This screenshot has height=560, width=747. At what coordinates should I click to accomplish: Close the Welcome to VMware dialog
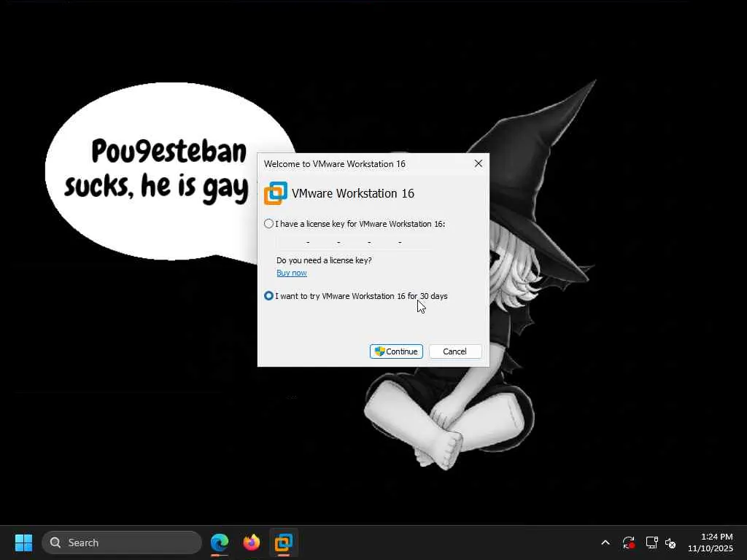(479, 163)
